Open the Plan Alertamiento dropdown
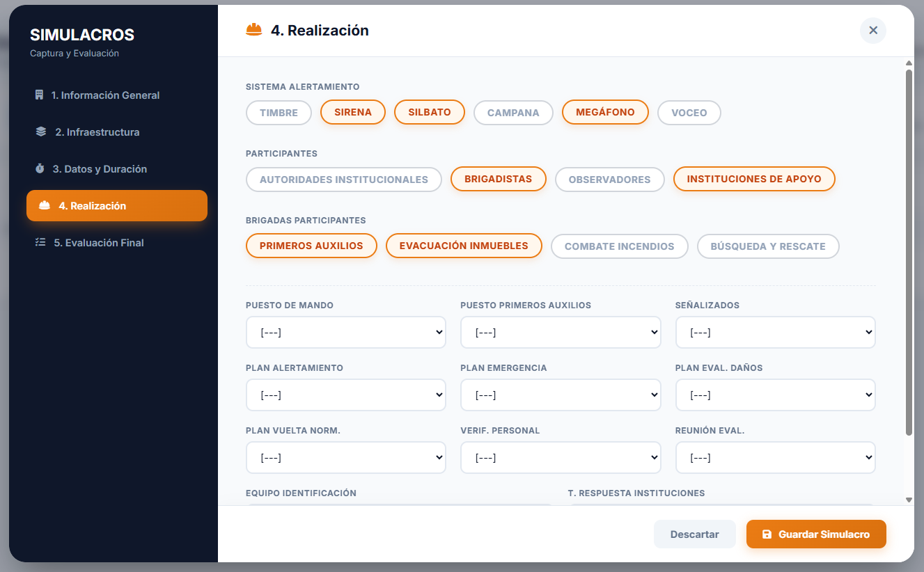 346,395
